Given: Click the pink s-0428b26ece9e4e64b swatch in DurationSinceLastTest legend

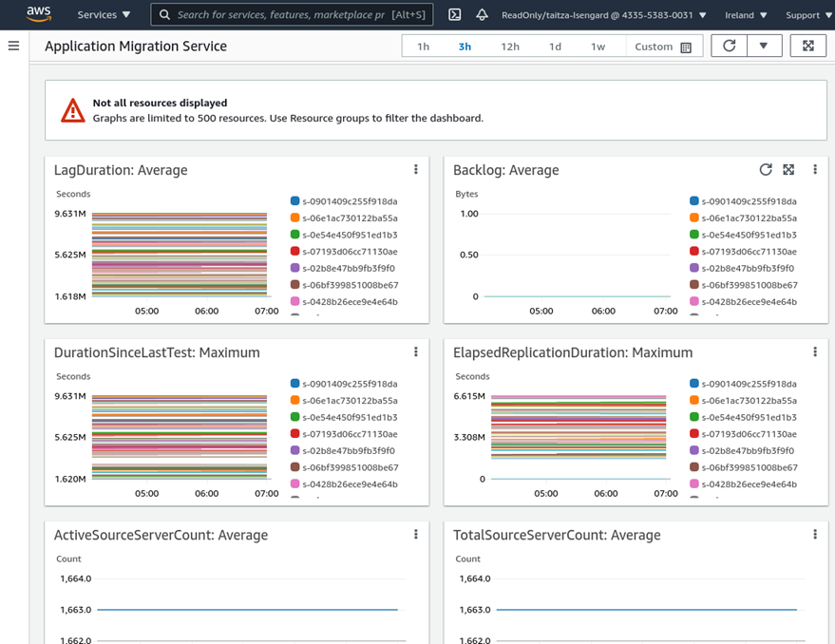Looking at the screenshot, I should tap(295, 483).
